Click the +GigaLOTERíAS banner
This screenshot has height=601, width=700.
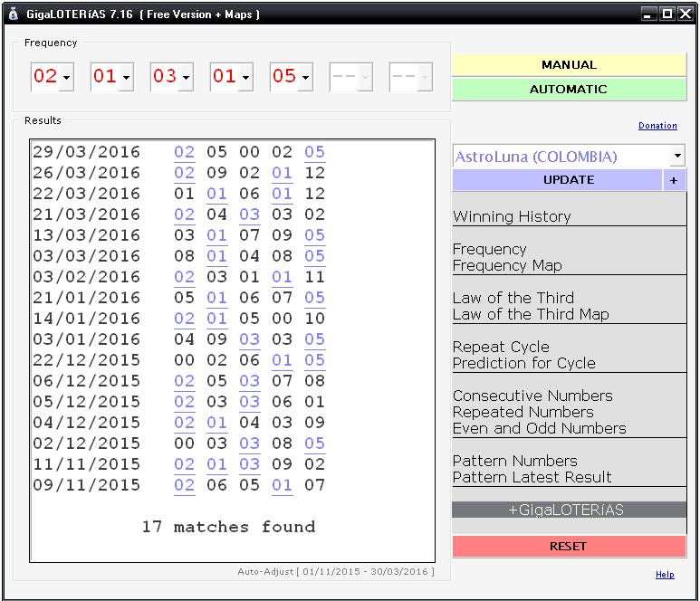(x=569, y=510)
